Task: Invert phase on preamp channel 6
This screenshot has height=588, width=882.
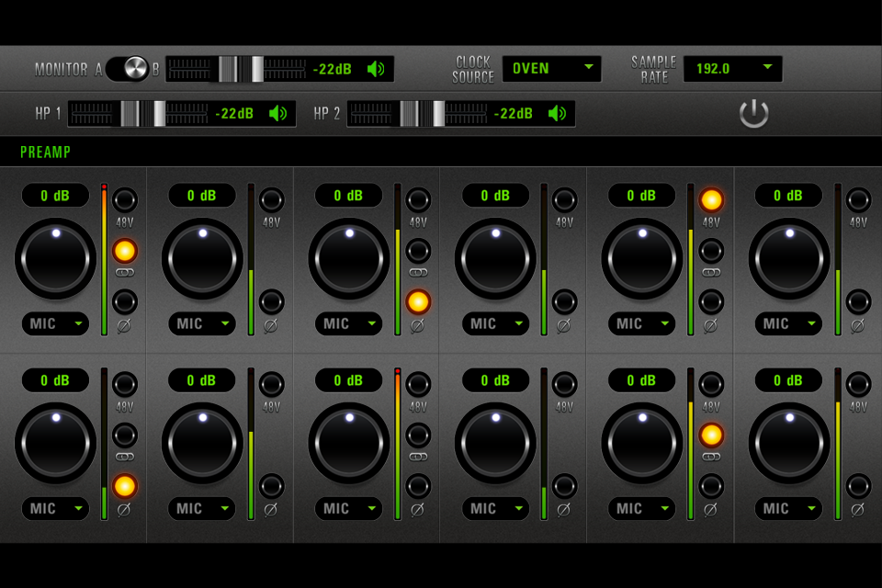Action: pos(859,302)
